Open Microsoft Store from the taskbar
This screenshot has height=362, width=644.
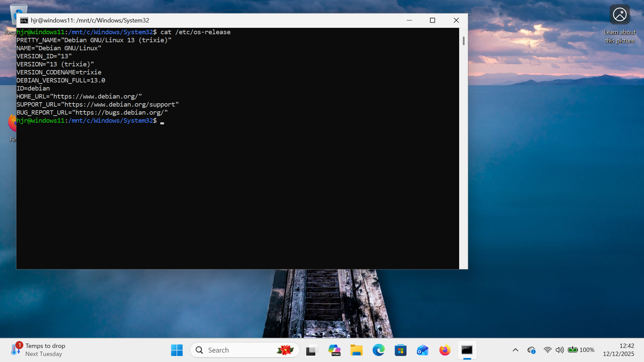tap(400, 350)
